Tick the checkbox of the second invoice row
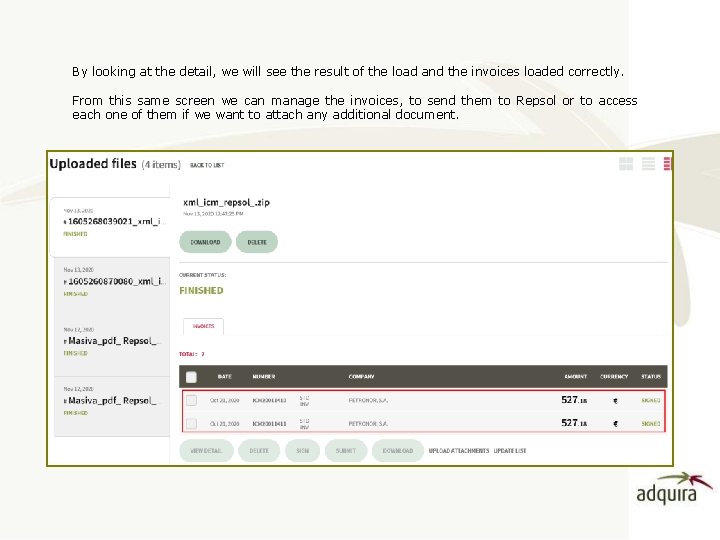This screenshot has height=540, width=720. pos(191,423)
